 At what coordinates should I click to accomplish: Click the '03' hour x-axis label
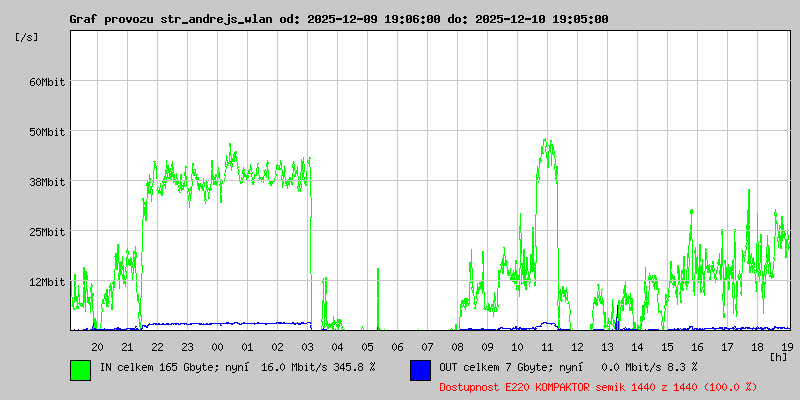[308, 347]
